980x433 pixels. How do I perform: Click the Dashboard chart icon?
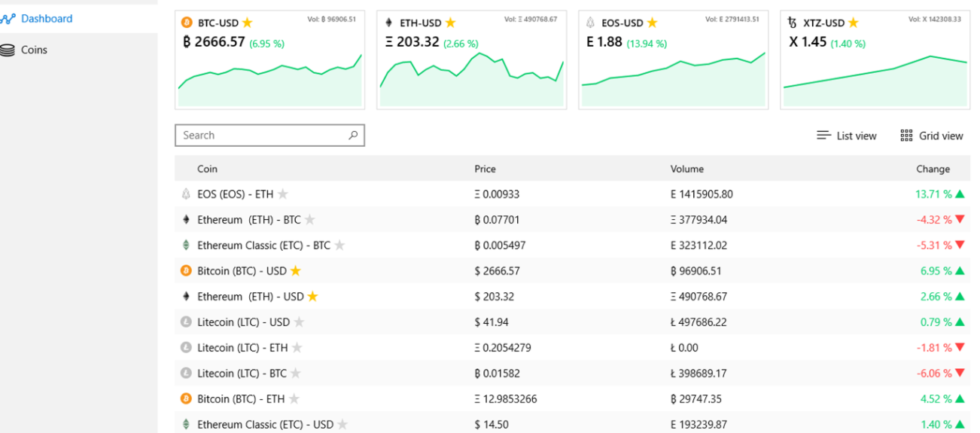pos(8,19)
